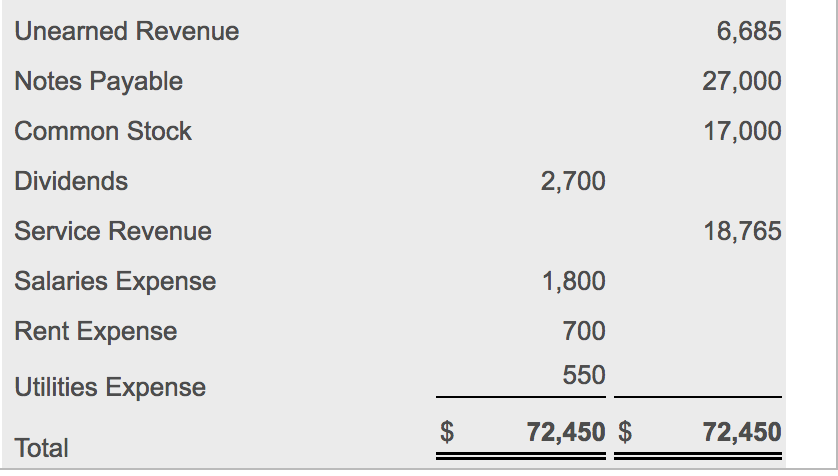The height and width of the screenshot is (476, 838).
Task: Select the Salaries Expense account label
Action: [115, 282]
